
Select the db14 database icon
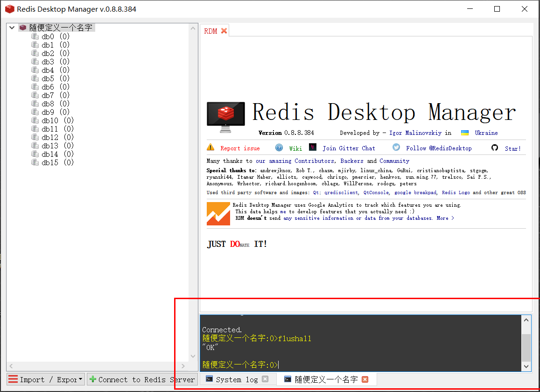[x=35, y=154]
